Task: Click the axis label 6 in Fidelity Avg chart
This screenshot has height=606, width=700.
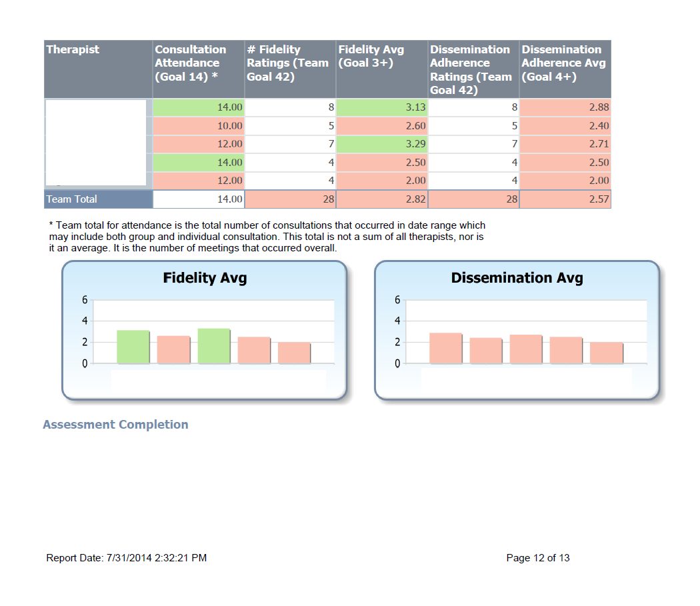Action: (x=85, y=299)
